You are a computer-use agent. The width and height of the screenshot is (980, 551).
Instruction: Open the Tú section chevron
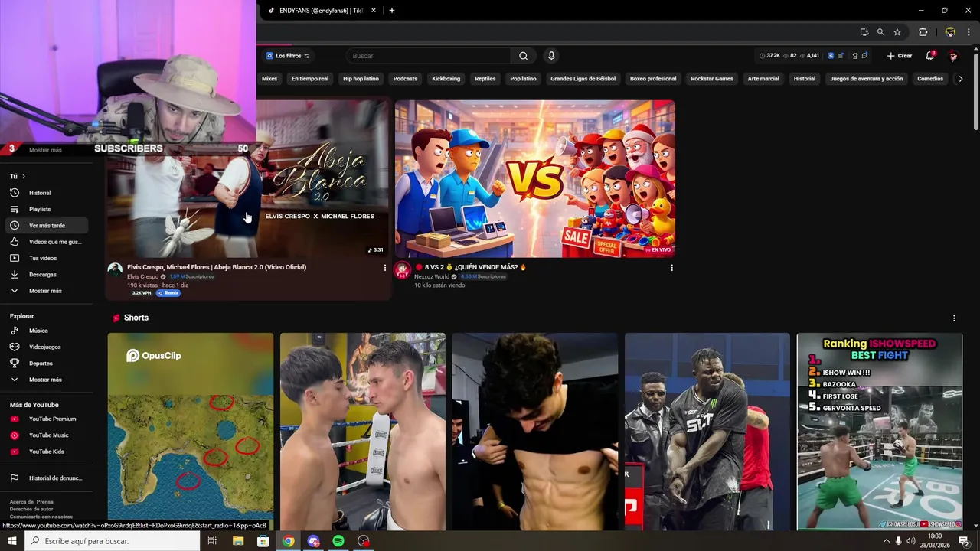pyautogui.click(x=24, y=176)
